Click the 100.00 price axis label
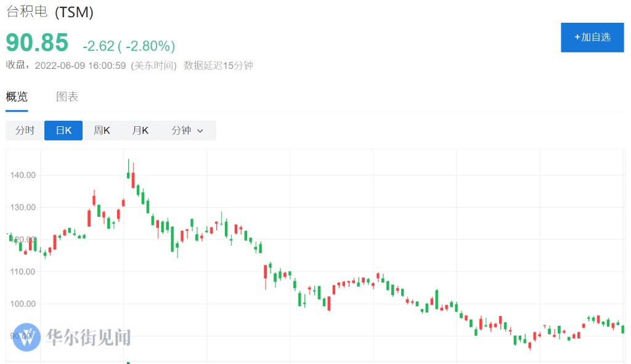The width and height of the screenshot is (631, 364). [23, 304]
